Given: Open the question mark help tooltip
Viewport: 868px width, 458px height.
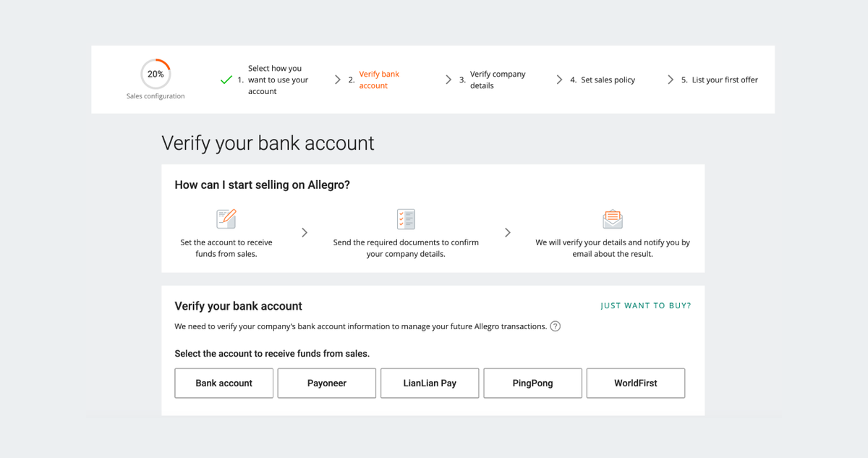Looking at the screenshot, I should coord(555,326).
